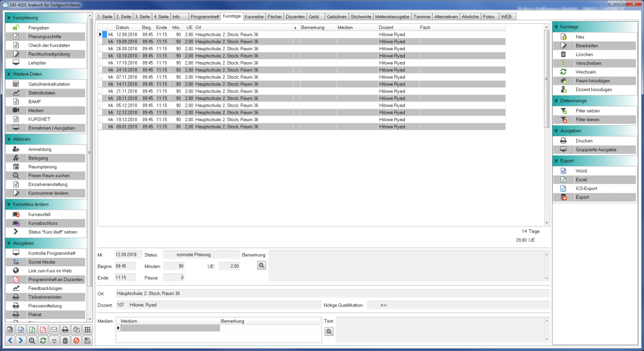The image size is (644, 351).
Task: Click the green refresh arrows in bottom toolbar
Action: click(43, 341)
